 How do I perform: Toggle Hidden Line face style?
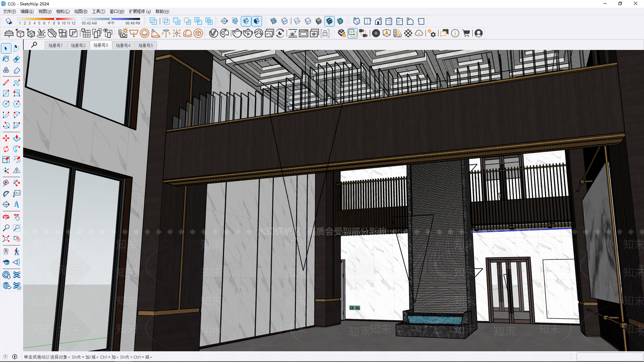[x=308, y=21]
